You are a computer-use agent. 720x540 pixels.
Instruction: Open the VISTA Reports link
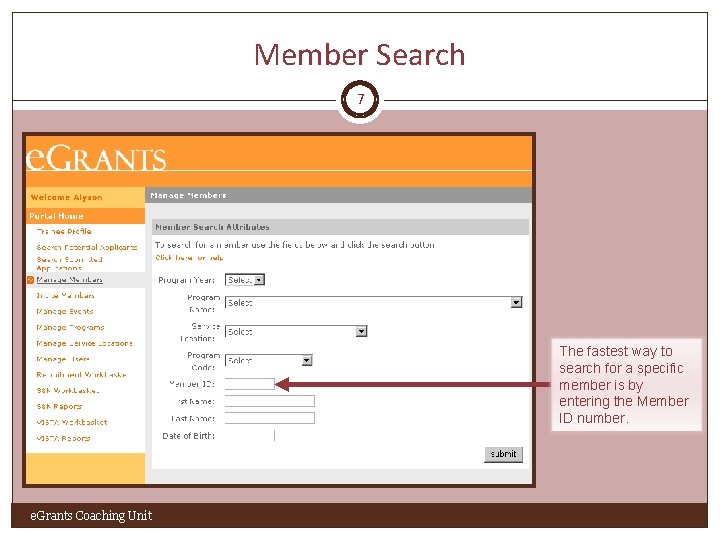63,438
